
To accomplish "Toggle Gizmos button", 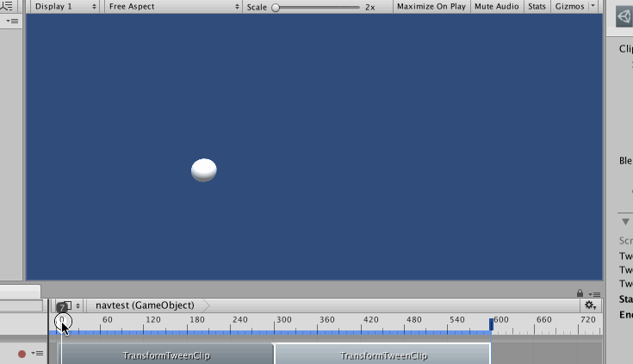I will click(x=569, y=7).
